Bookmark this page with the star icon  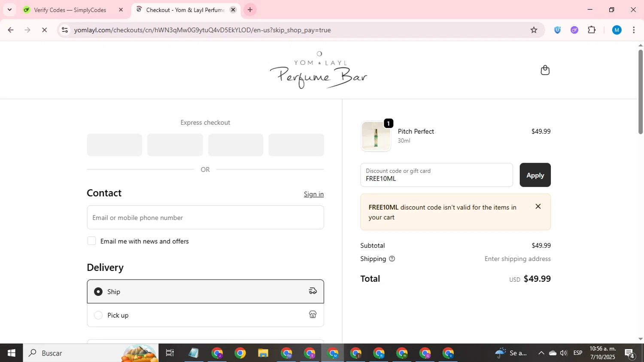[x=534, y=30]
